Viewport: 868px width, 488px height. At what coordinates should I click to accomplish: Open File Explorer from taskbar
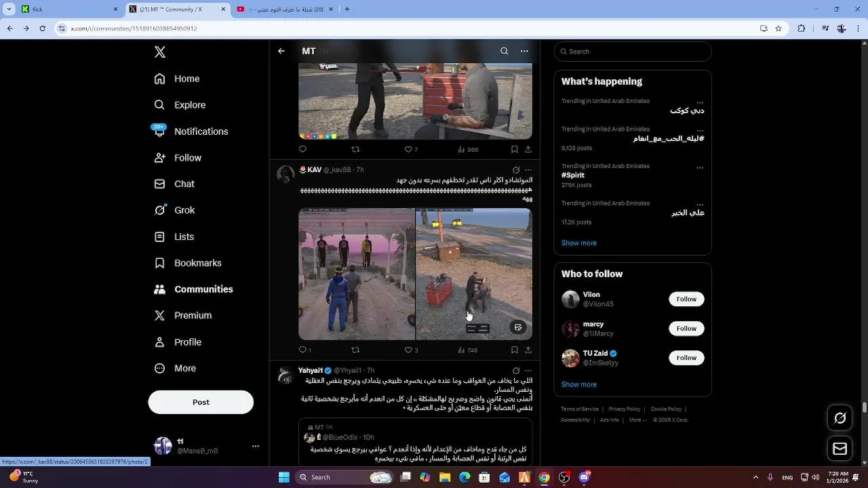click(445, 477)
